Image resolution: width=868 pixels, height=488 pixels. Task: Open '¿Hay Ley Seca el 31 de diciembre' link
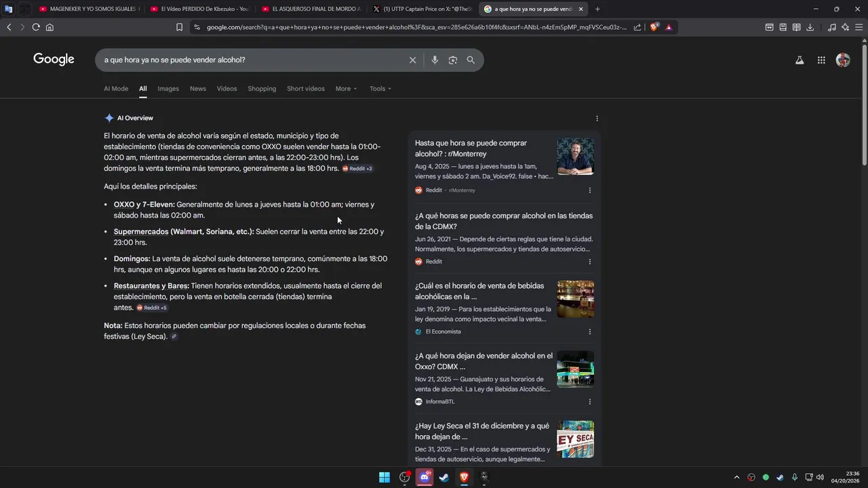tap(482, 431)
